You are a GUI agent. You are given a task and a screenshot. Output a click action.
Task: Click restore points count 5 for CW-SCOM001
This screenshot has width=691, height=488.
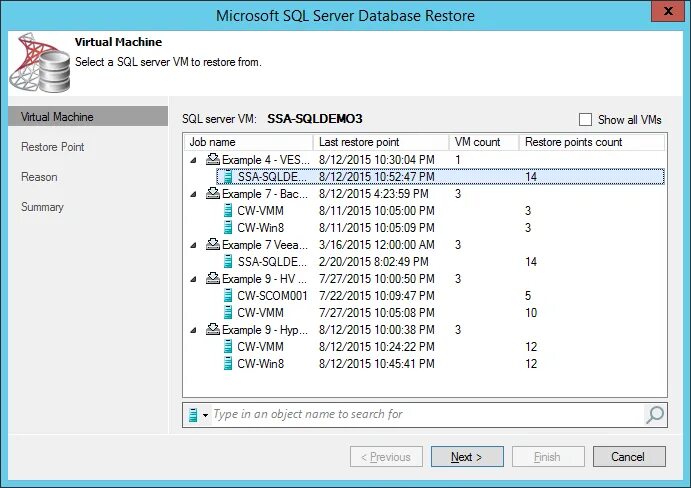tap(528, 295)
